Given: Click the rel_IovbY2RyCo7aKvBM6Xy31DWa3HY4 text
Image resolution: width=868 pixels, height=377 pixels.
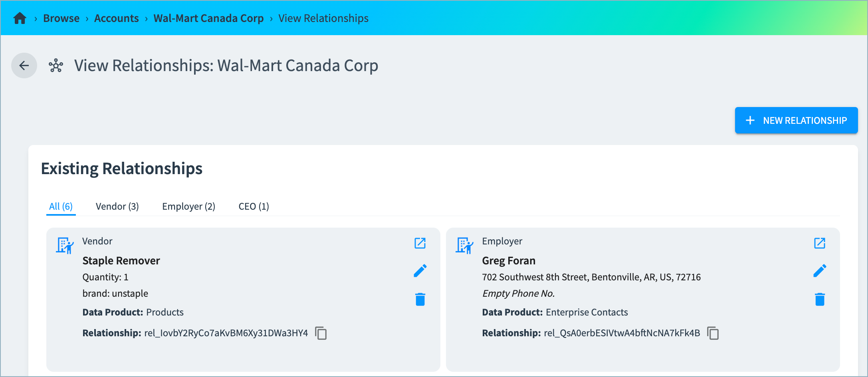Looking at the screenshot, I should click(226, 333).
